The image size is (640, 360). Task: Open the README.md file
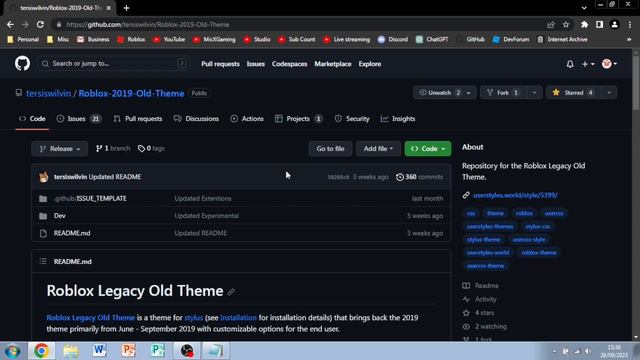click(72, 233)
